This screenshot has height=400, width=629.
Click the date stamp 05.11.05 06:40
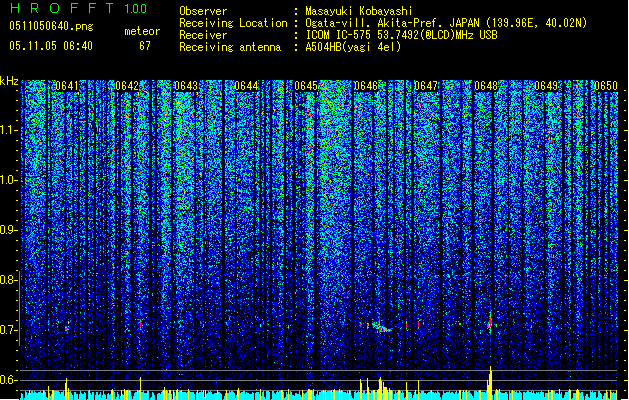coord(51,46)
